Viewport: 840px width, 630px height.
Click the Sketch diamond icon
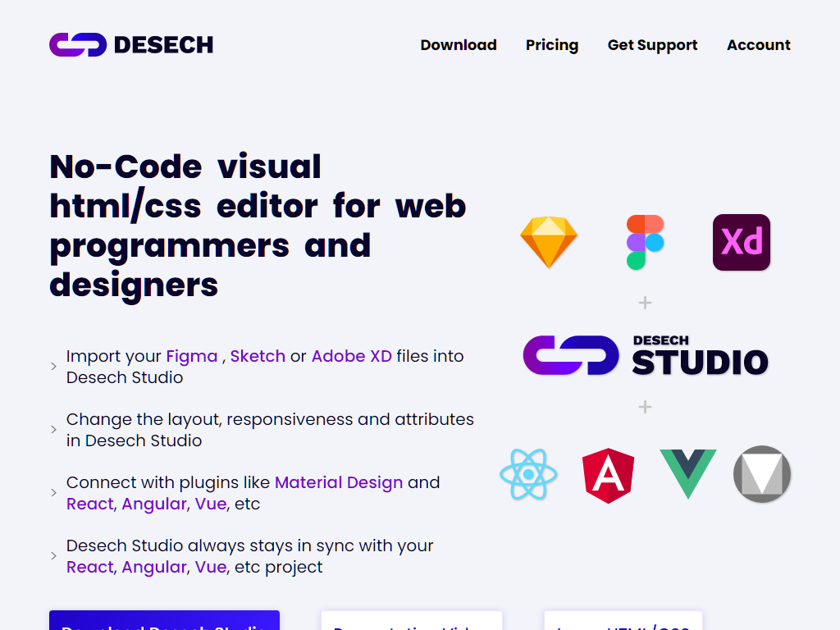click(x=549, y=242)
